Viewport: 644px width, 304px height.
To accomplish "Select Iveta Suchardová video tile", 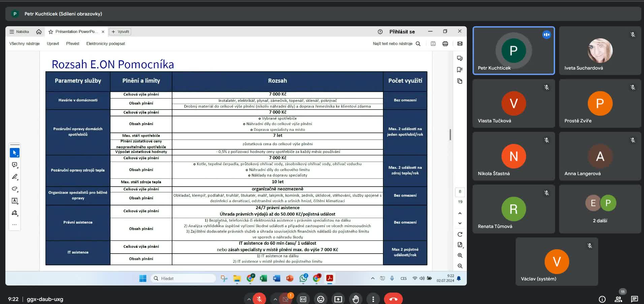I will [x=600, y=50].
